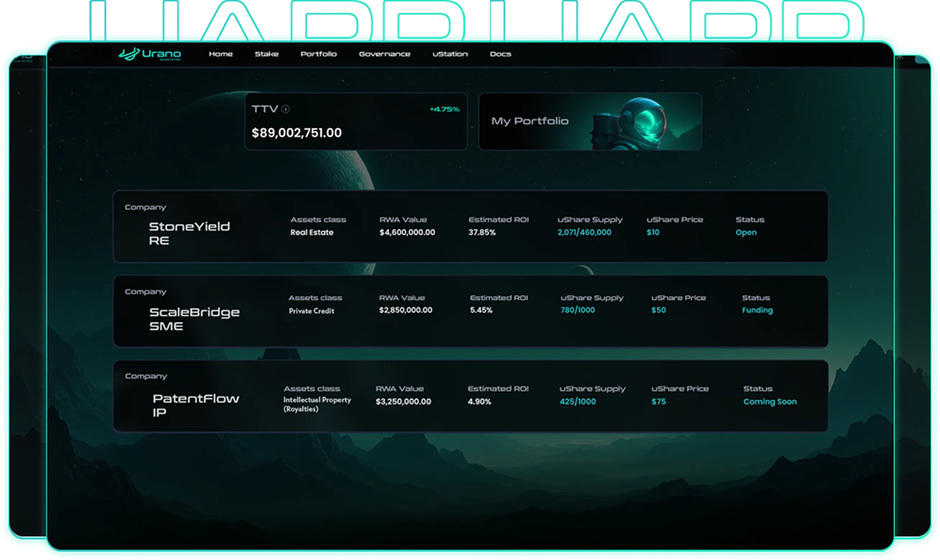Open the Stake section
940x560 pixels.
[267, 54]
